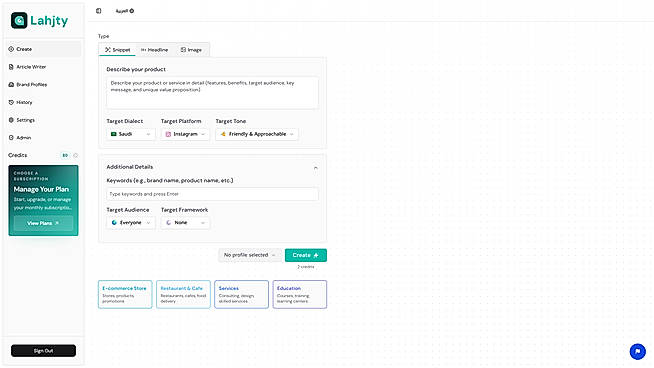Choose the Services template card
654x368 pixels.
241,295
